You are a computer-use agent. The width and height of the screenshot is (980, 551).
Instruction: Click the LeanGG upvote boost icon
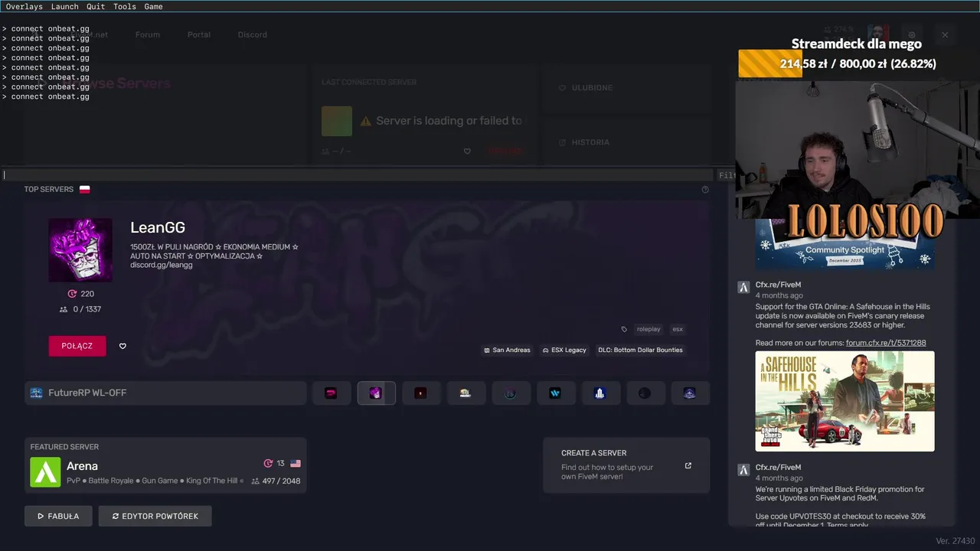tap(72, 294)
